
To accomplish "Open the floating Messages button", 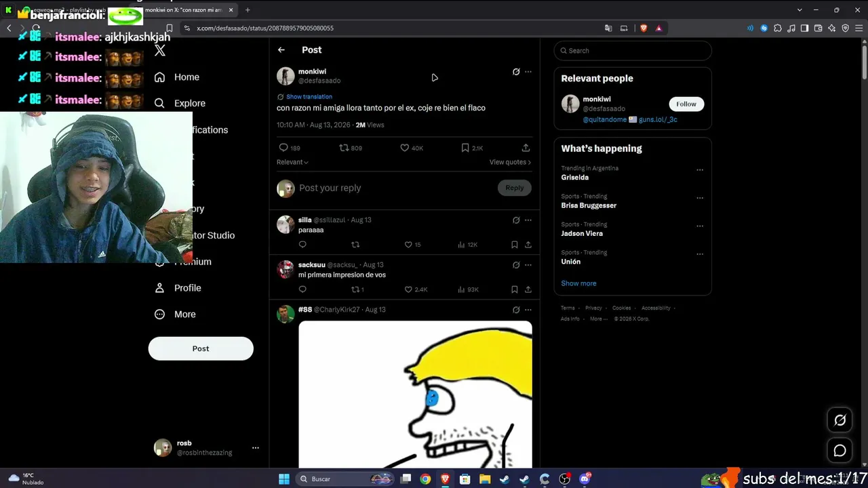I will point(840,451).
